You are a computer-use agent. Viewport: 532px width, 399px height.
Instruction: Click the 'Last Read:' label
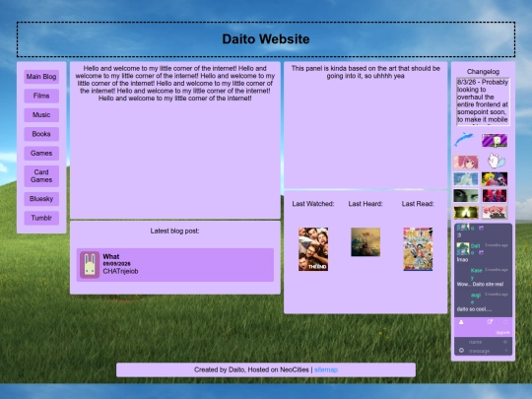[418, 204]
